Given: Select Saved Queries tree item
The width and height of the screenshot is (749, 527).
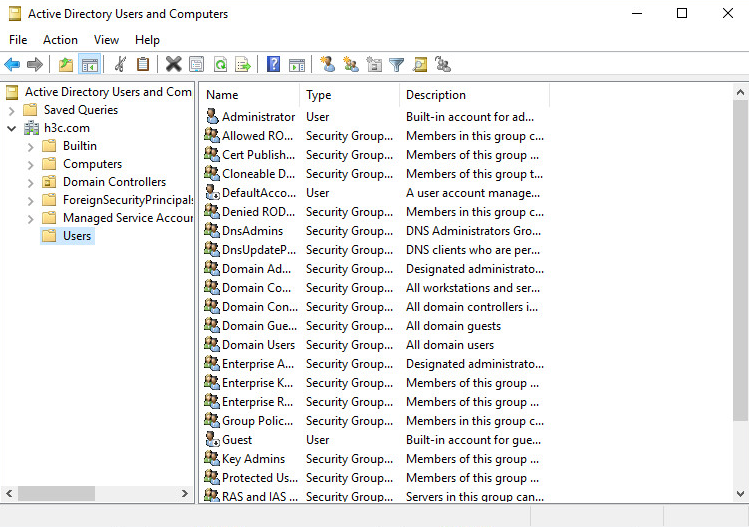Looking at the screenshot, I should coord(81,110).
